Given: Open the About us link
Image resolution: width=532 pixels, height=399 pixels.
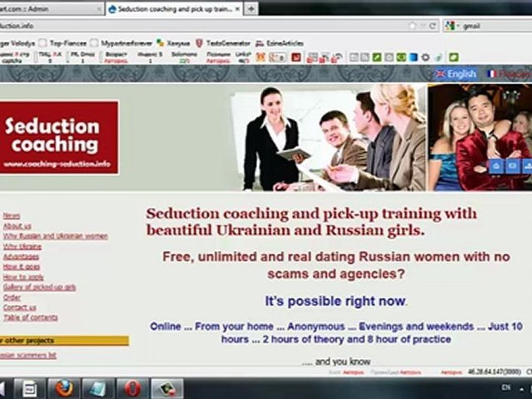Looking at the screenshot, I should pyautogui.click(x=17, y=226).
